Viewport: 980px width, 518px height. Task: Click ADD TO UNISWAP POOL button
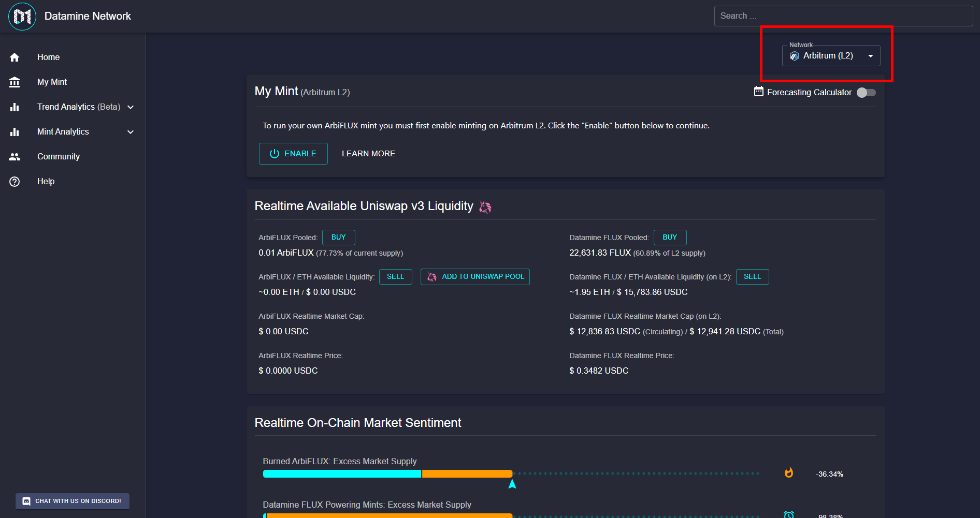(475, 277)
